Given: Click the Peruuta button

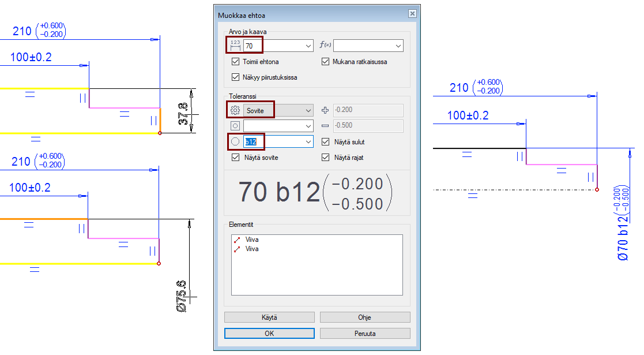Looking at the screenshot, I should click(x=365, y=334).
